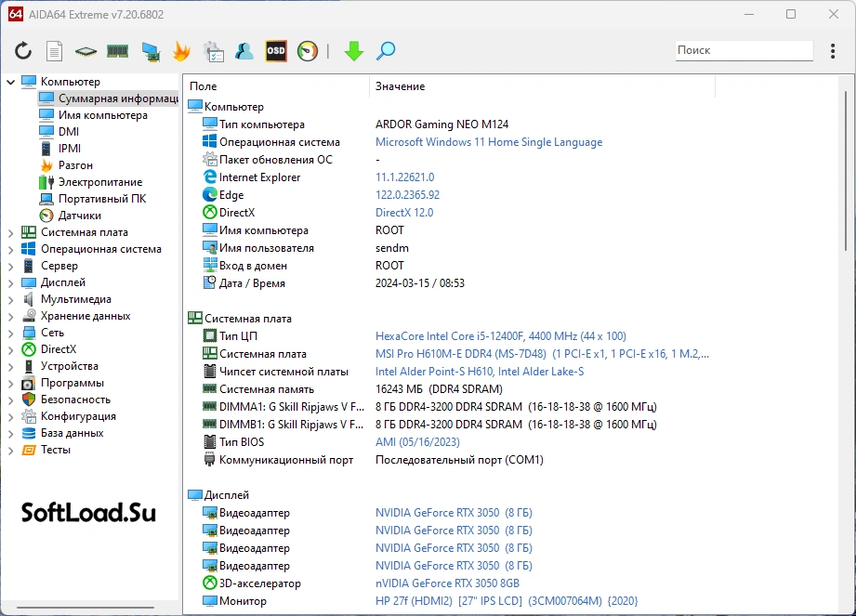
Task: Open the HexaCore Intel Core i5-12400F link
Action: pos(501,336)
